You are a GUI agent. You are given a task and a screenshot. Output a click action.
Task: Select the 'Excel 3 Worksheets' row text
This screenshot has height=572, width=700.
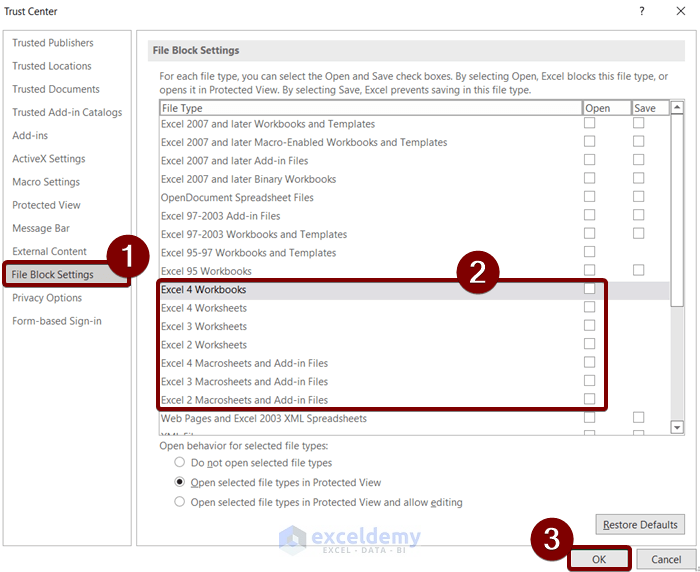coord(204,327)
